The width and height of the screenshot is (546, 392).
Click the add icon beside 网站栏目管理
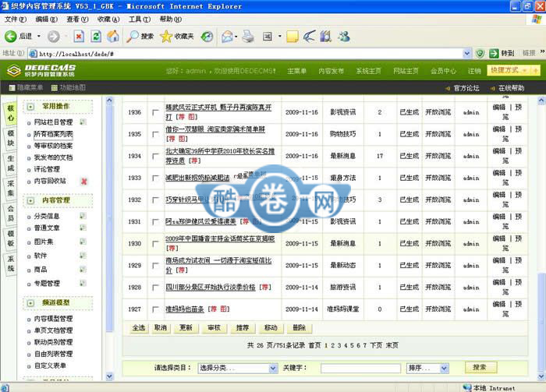(83, 122)
